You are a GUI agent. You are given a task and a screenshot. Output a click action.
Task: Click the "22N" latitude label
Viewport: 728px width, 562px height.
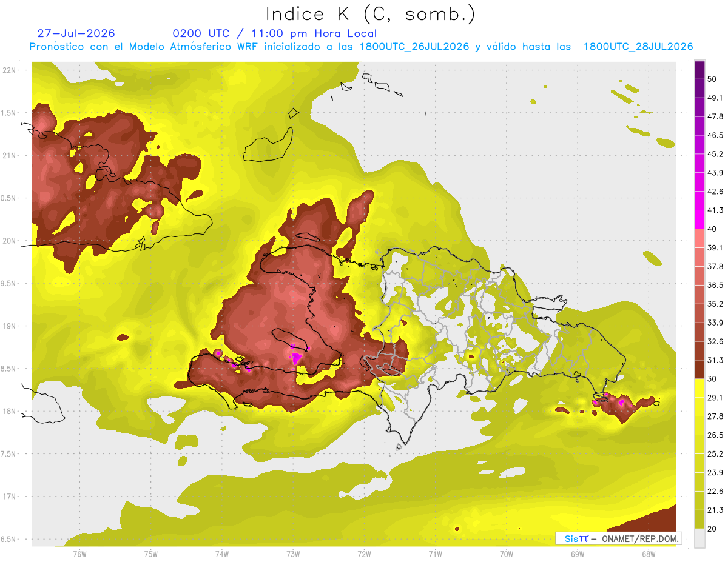10,70
